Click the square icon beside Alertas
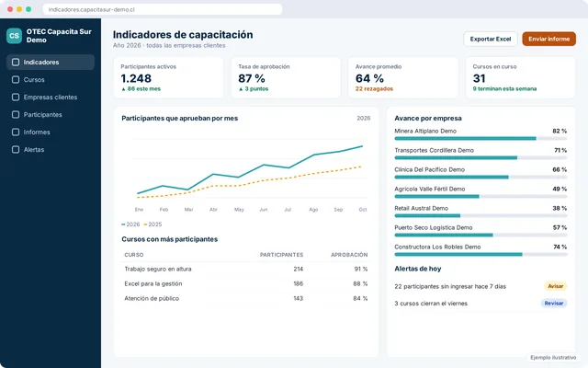This screenshot has width=588, height=368. [x=16, y=149]
